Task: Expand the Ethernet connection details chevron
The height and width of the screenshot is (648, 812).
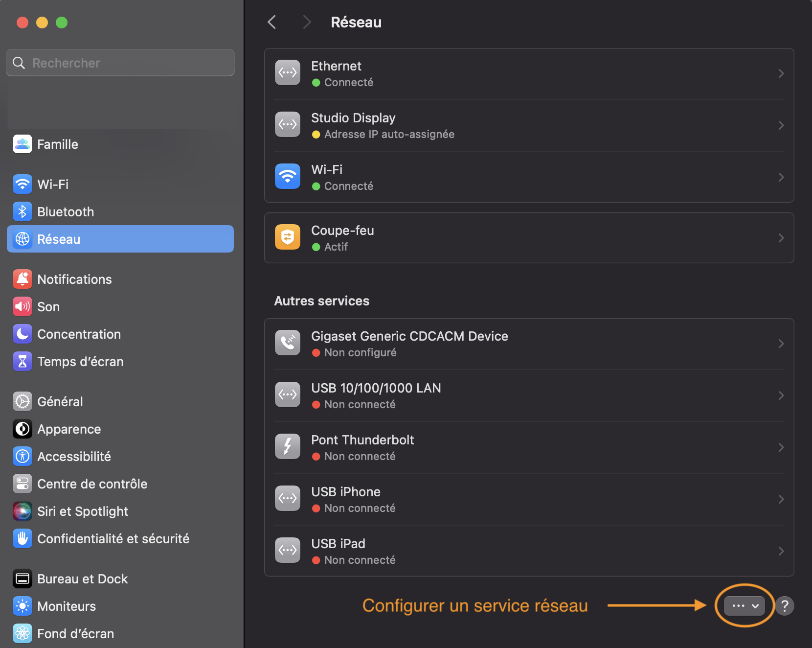Action: pos(781,73)
